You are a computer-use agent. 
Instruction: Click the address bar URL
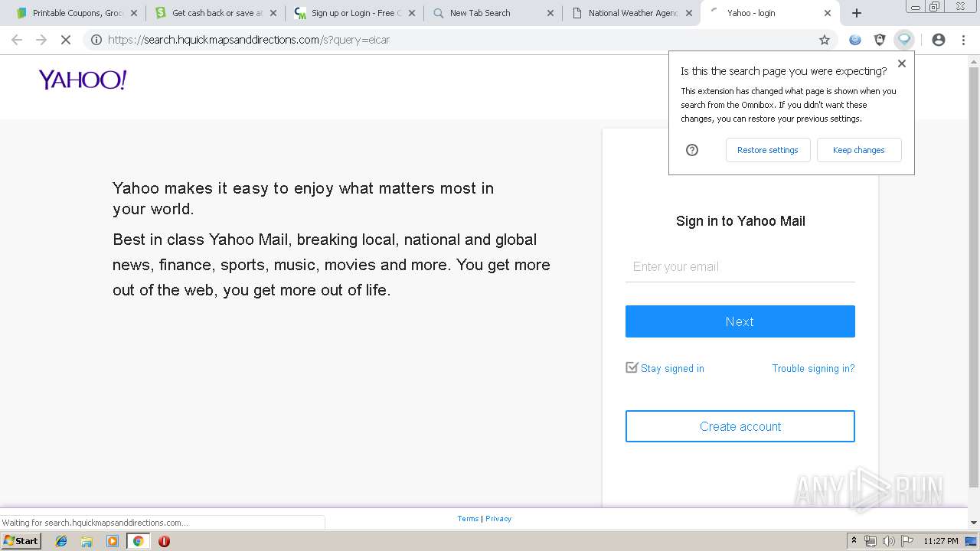[249, 40]
